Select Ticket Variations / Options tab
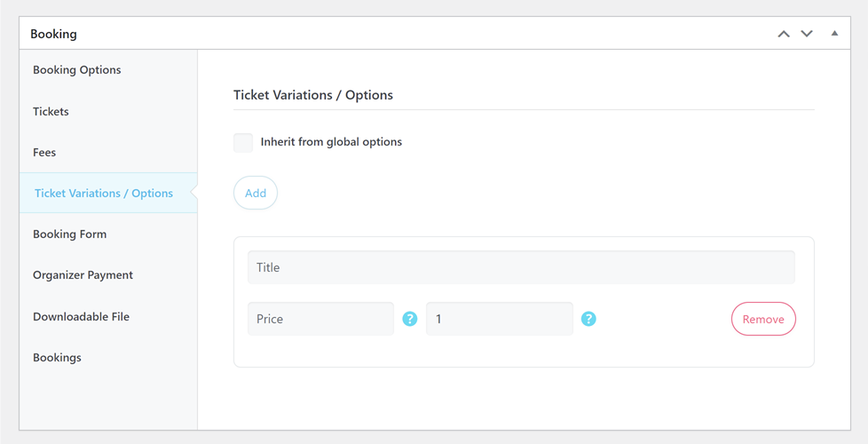The width and height of the screenshot is (868, 444). point(104,193)
